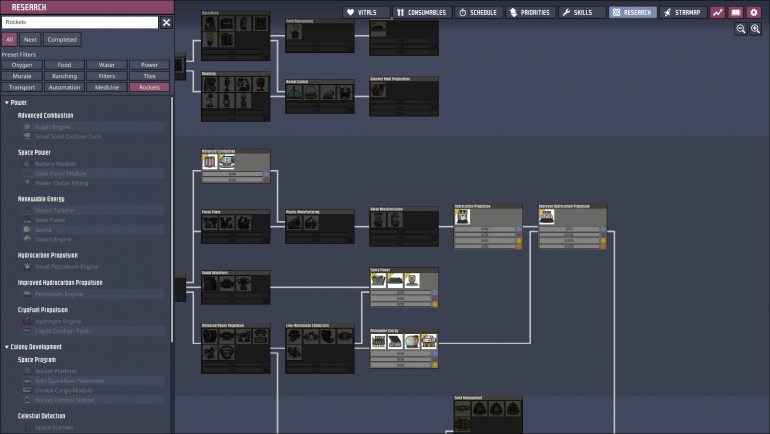Open the Starmap tab
This screenshot has height=434, width=770.
coord(683,12)
